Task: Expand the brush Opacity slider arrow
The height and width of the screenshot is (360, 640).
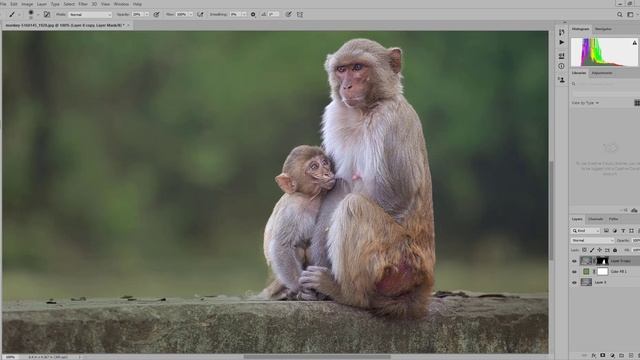Action: pos(147,14)
